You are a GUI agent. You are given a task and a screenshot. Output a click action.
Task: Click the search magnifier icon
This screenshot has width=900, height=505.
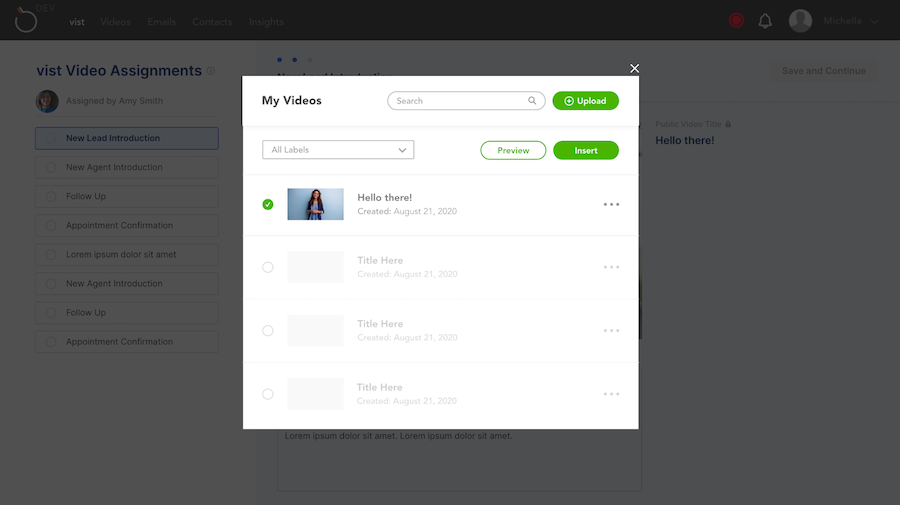coord(532,101)
